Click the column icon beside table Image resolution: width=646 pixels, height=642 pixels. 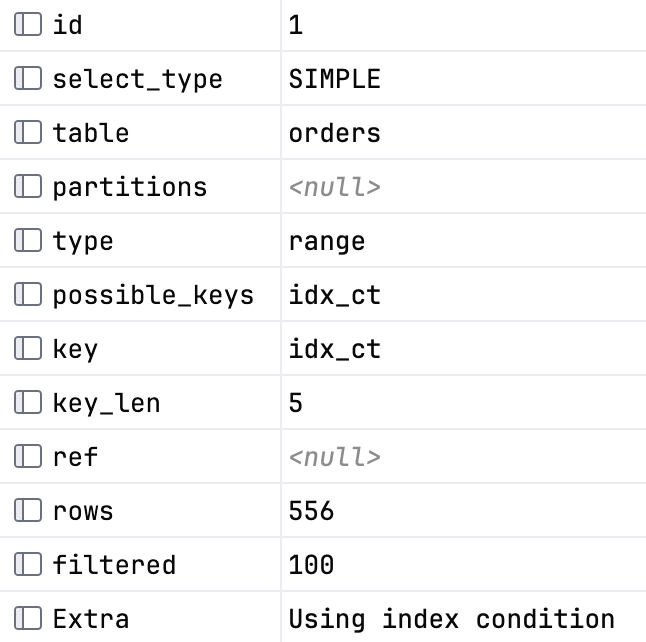[28, 132]
